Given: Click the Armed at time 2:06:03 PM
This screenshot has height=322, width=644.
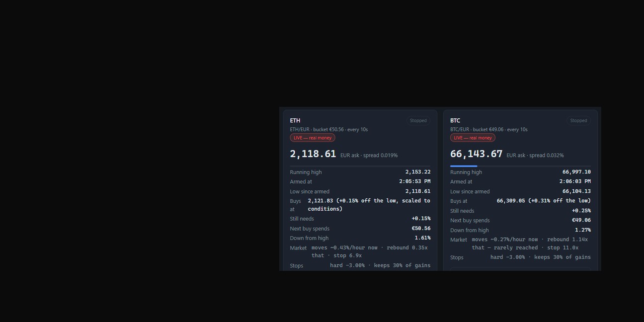Looking at the screenshot, I should tap(575, 181).
